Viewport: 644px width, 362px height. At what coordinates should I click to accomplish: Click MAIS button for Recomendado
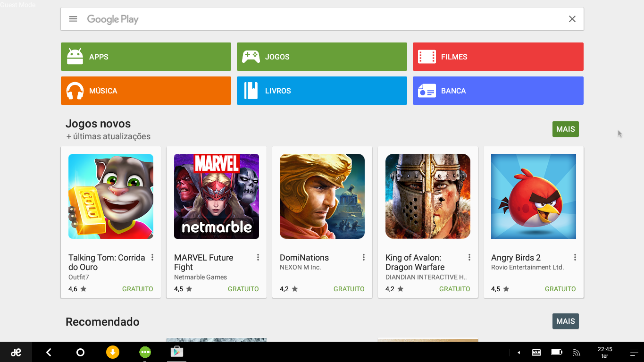[566, 321]
